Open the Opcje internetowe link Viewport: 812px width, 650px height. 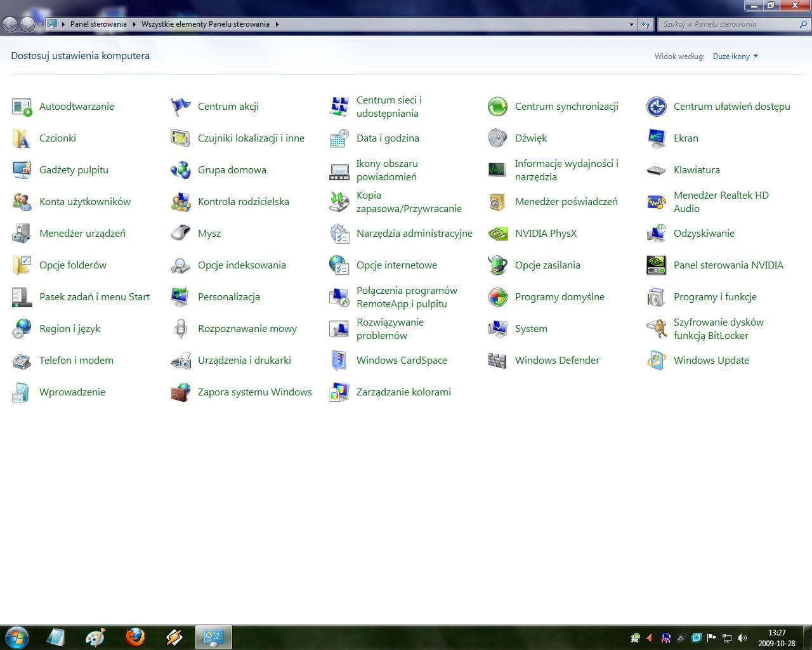(x=396, y=265)
